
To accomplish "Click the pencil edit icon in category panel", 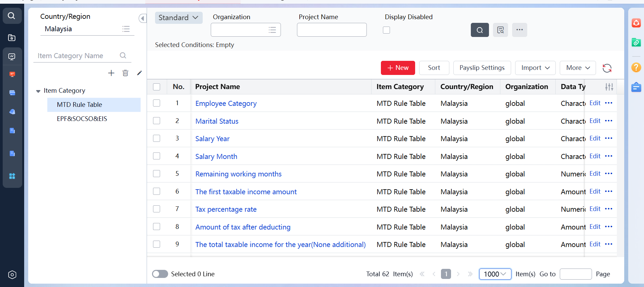I will point(140,73).
